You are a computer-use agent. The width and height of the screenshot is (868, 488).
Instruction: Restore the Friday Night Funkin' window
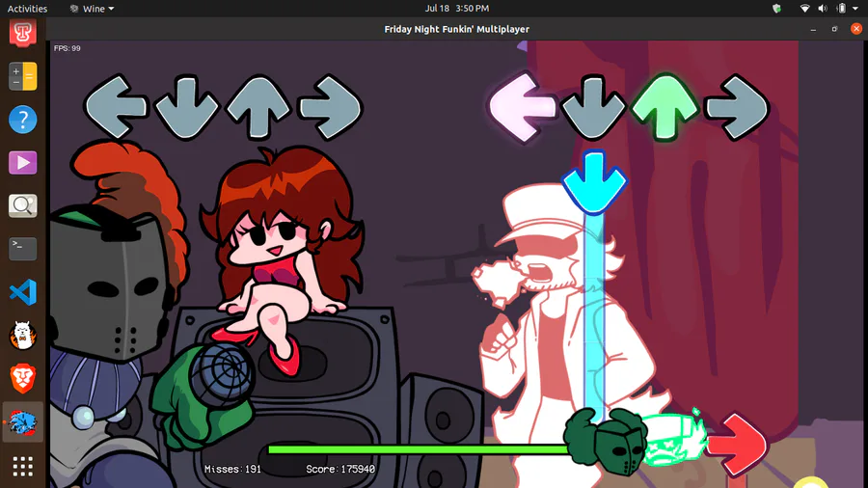[835, 29]
